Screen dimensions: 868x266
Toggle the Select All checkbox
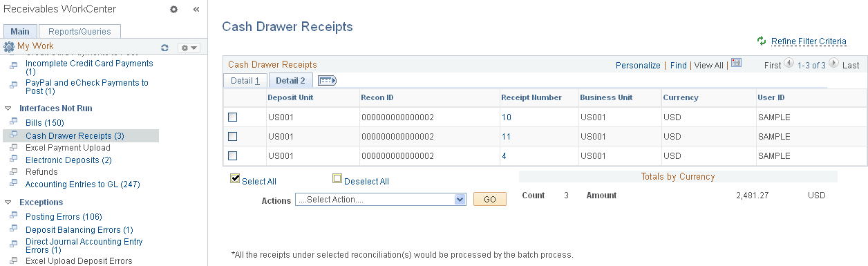coord(236,179)
